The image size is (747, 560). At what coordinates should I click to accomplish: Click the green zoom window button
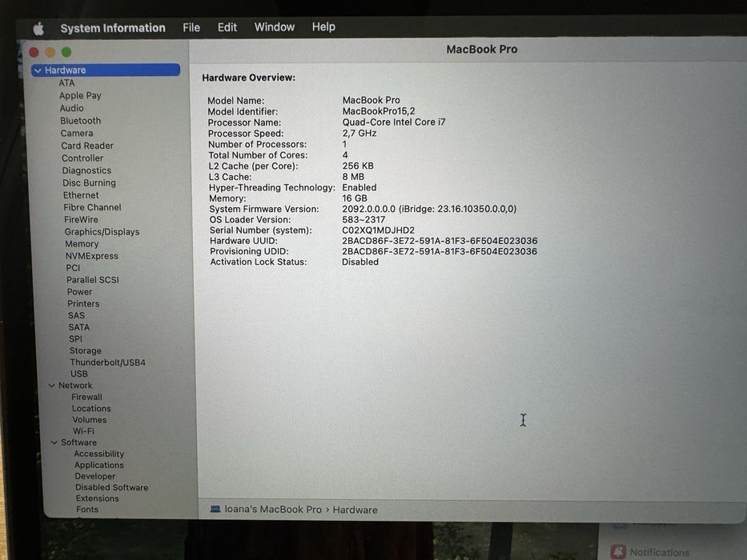(66, 52)
